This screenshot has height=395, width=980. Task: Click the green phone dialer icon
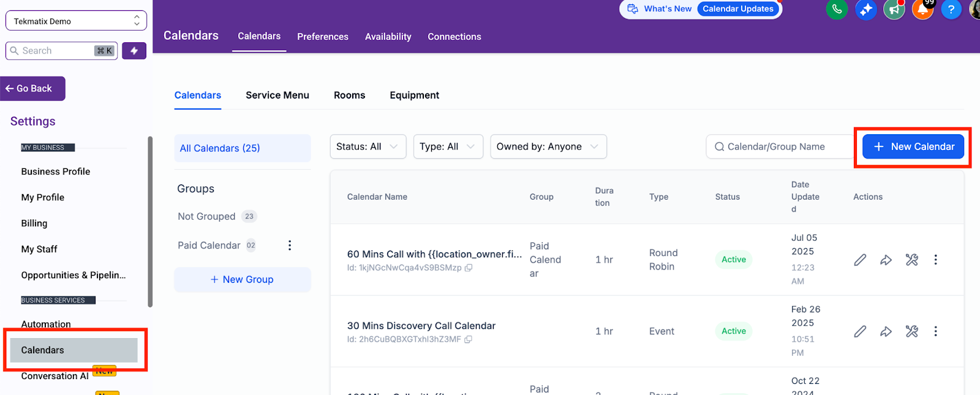click(837, 9)
